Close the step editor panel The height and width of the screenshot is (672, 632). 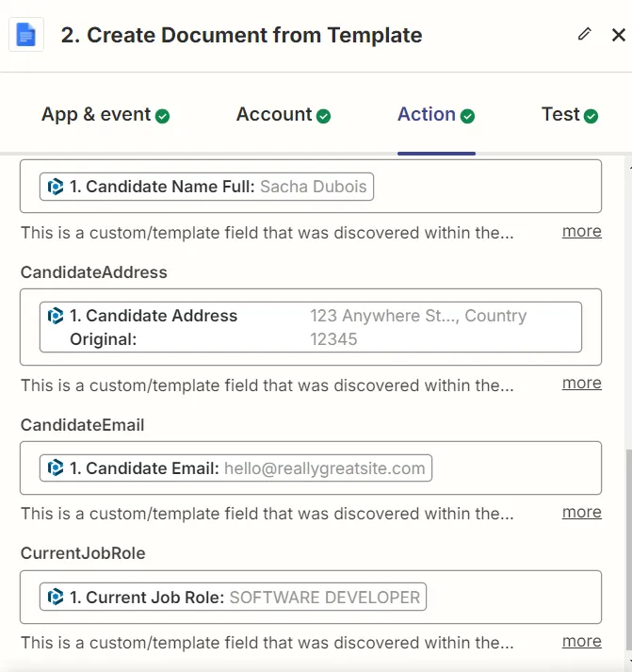618,35
